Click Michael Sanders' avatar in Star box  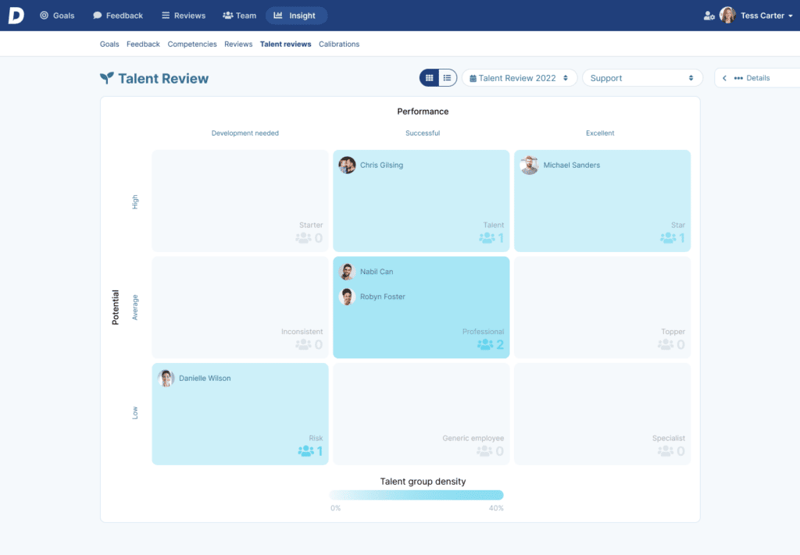coord(529,165)
